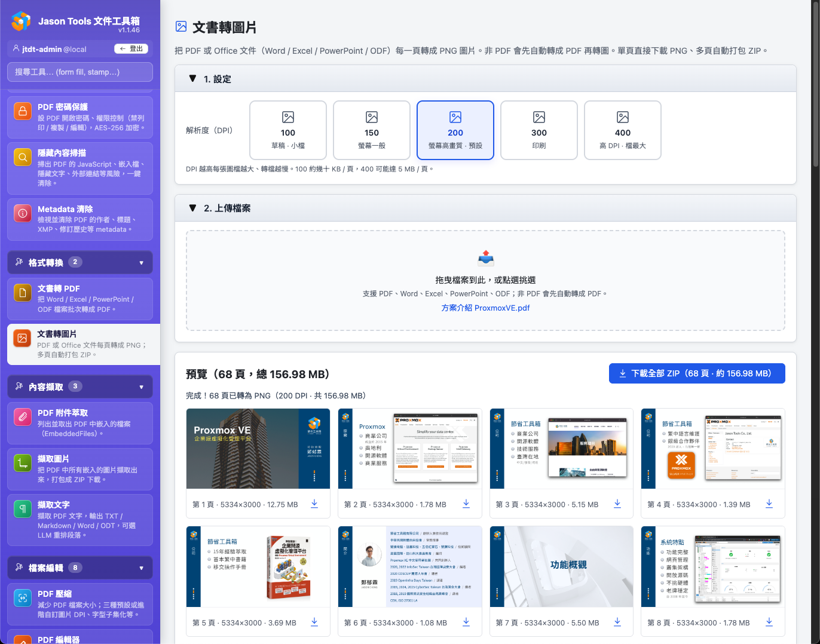820x644 pixels.
Task: Click the search tools input field
Action: pyautogui.click(x=79, y=72)
